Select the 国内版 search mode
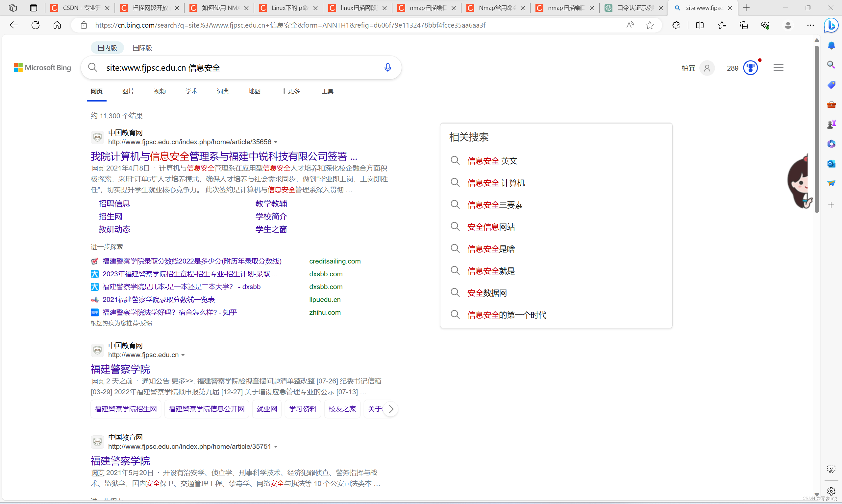Screen dimensions: 842x504 pyautogui.click(x=107, y=48)
